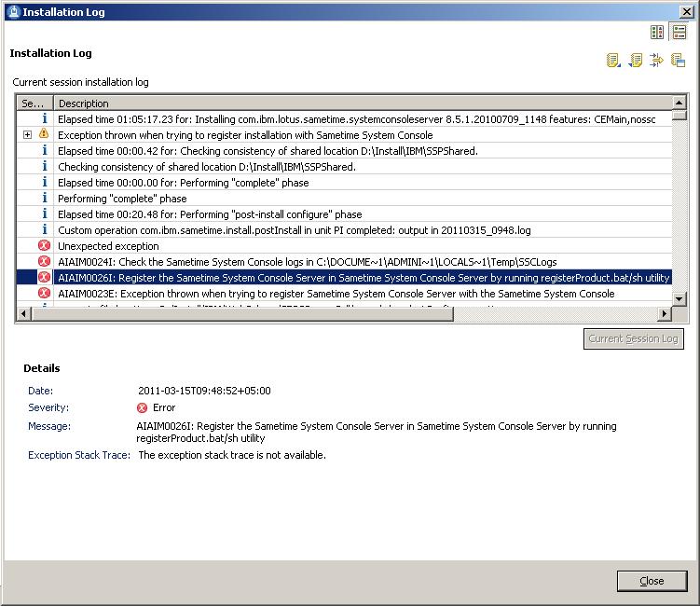Click the horizontal scrollbar thumb
700x606 pixels.
pyautogui.click(x=242, y=314)
